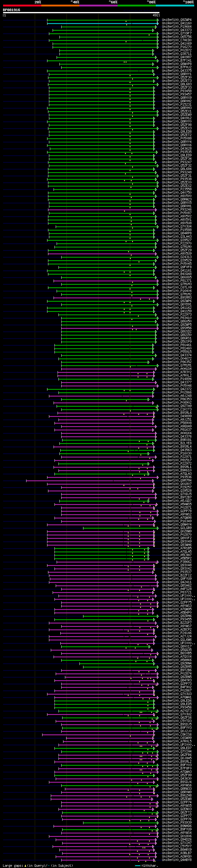Select the UniRef100_Q8RW23 label
197x868 pixels.
tap(177, 200)
